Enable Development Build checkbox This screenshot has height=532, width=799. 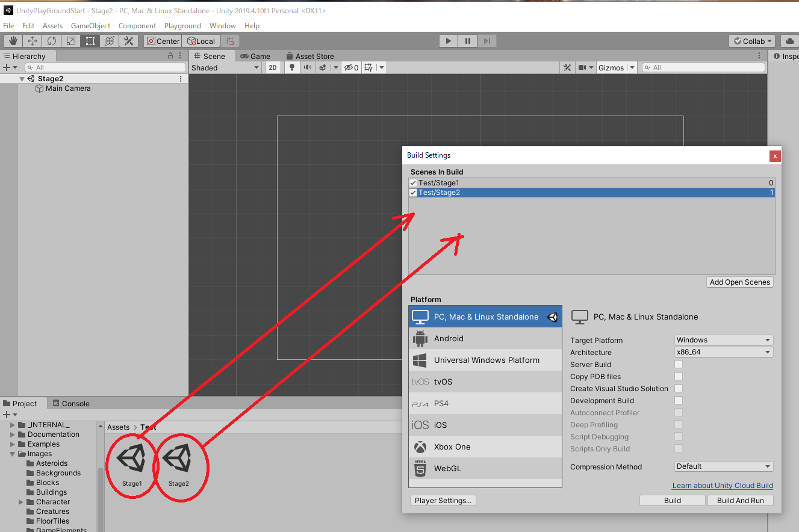(679, 401)
